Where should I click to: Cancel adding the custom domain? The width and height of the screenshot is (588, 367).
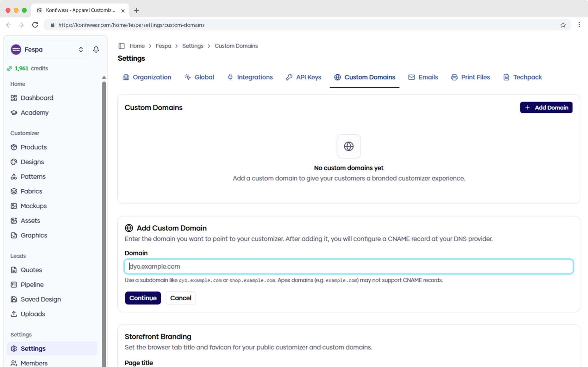click(x=181, y=298)
